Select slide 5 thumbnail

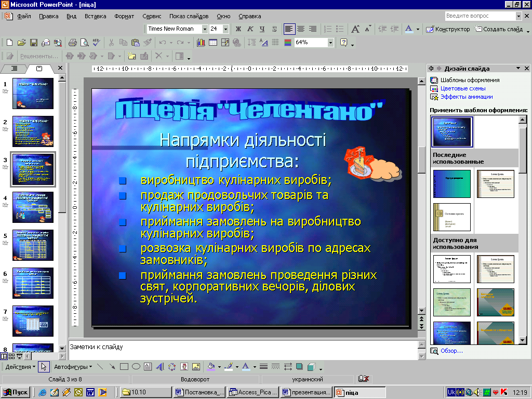(33, 245)
